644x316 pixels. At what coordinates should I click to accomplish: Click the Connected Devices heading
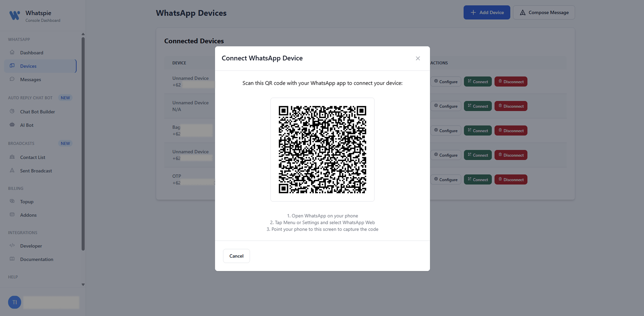[x=194, y=41]
